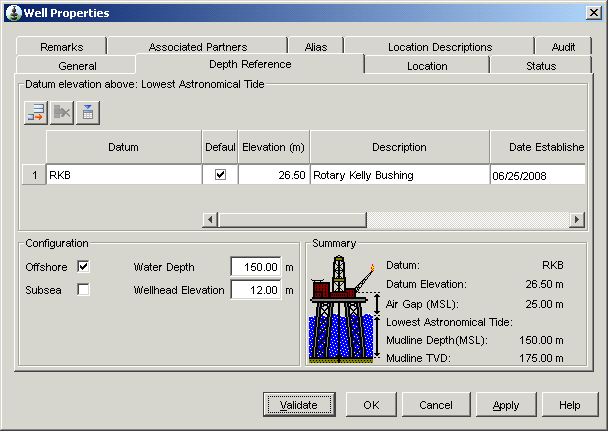The image size is (608, 431).
Task: Click the table scrollbar left arrow
Action: pos(210,219)
